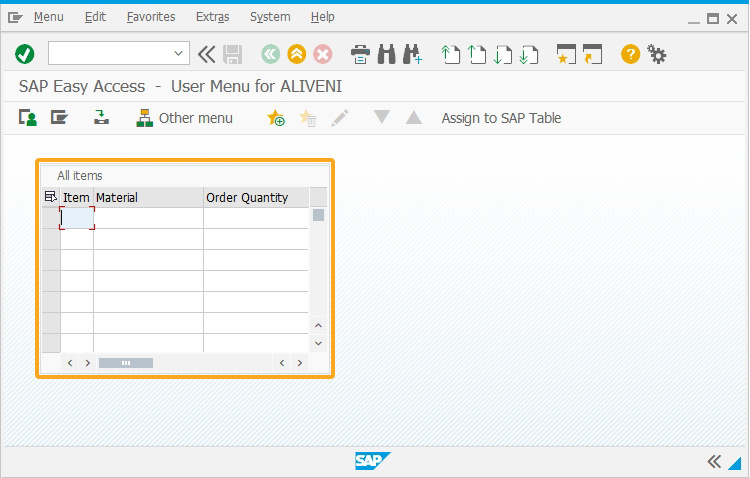Viewport: 750px width, 478px height.
Task: Open the Favorites menu
Action: pyautogui.click(x=151, y=17)
